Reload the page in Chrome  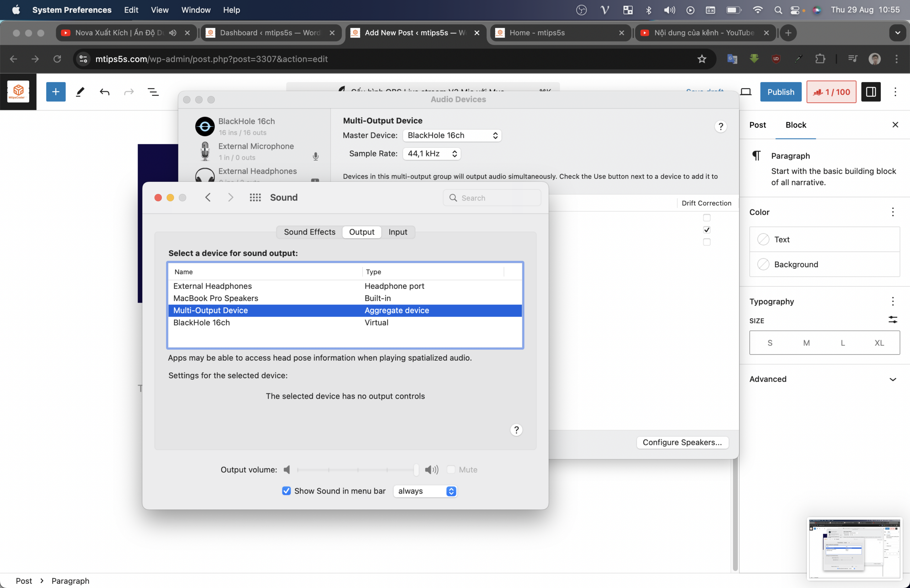[x=57, y=59]
